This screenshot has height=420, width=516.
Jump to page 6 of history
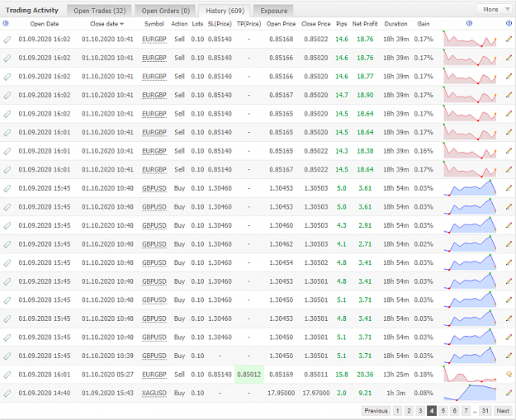[x=454, y=410]
